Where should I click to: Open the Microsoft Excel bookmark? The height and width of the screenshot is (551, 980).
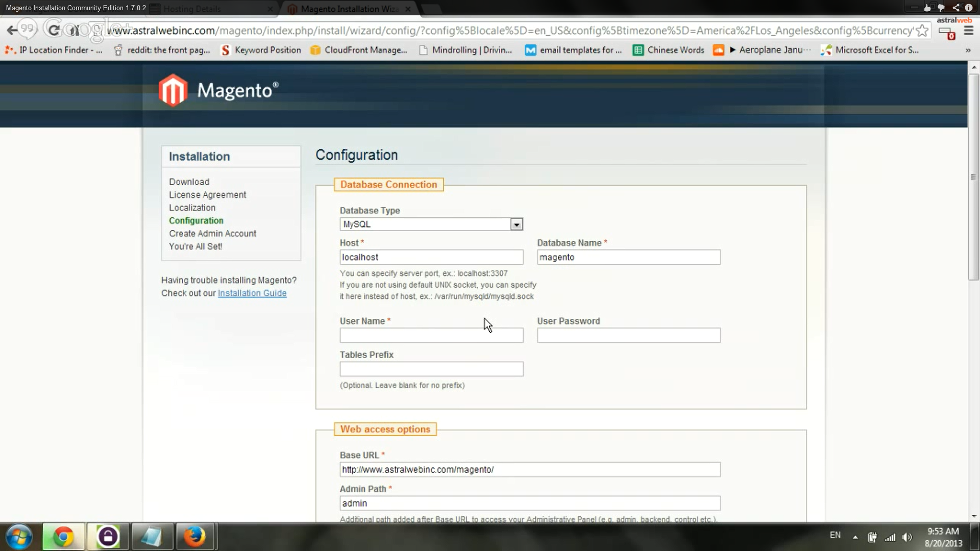pos(870,50)
